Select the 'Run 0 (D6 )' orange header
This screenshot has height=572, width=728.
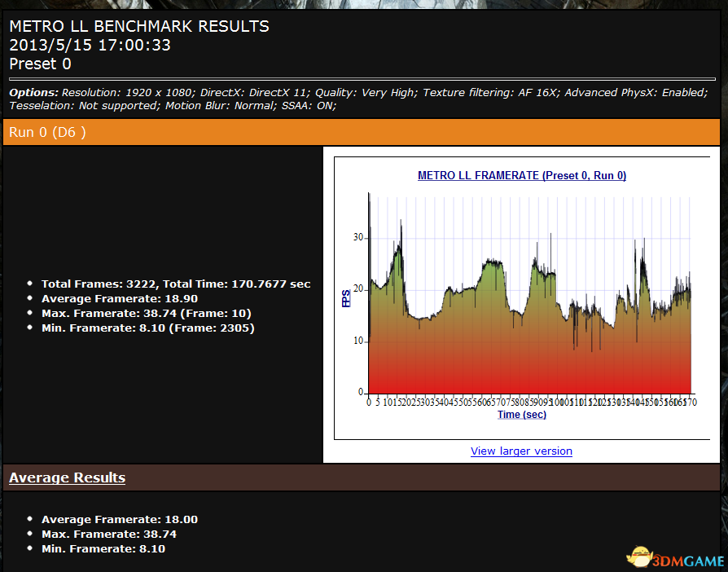pyautogui.click(x=362, y=132)
